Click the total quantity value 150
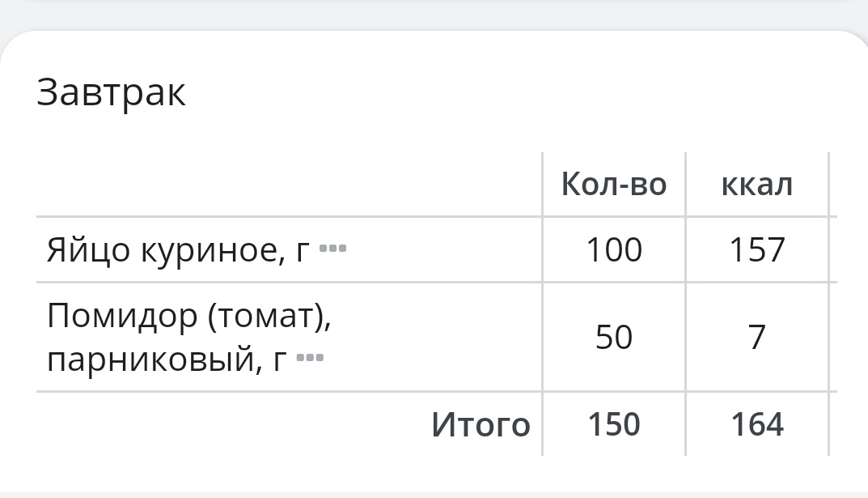The image size is (868, 498). [x=612, y=423]
